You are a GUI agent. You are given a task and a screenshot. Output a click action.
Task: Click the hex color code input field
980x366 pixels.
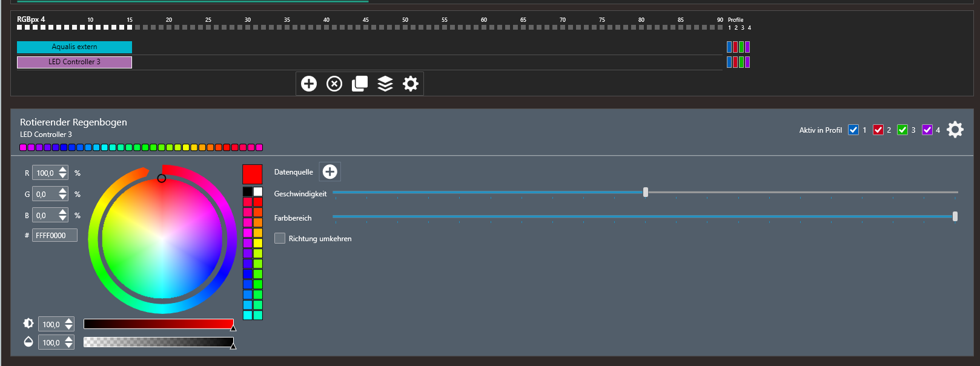(x=55, y=236)
